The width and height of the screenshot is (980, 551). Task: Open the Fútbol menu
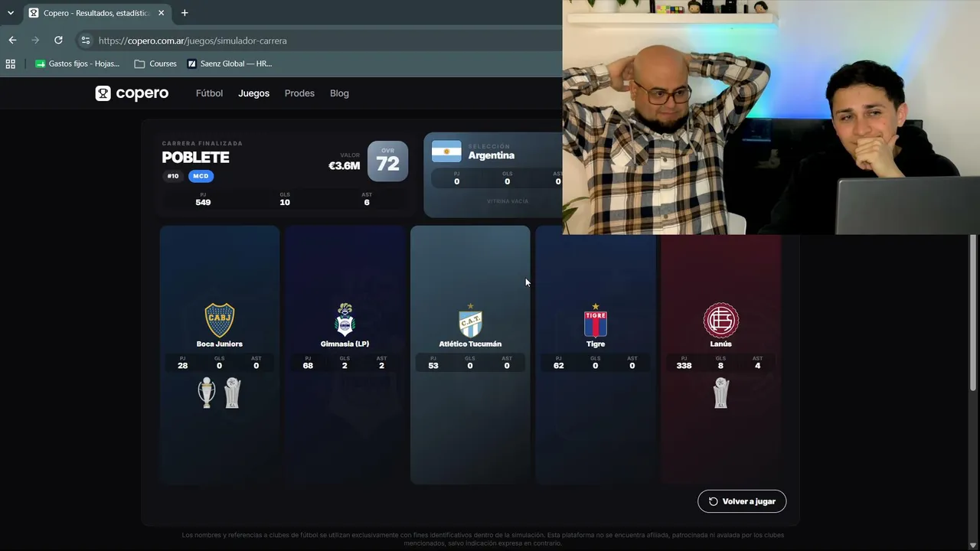click(x=209, y=93)
